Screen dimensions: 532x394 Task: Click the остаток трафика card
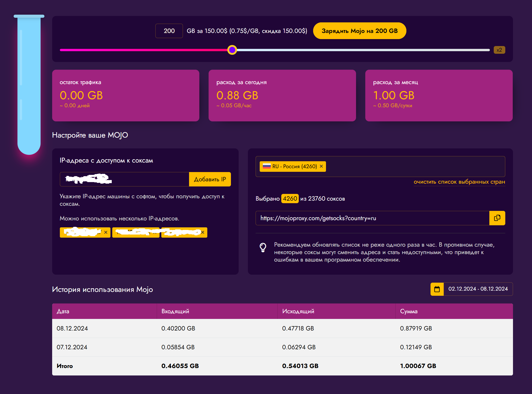[x=126, y=95]
